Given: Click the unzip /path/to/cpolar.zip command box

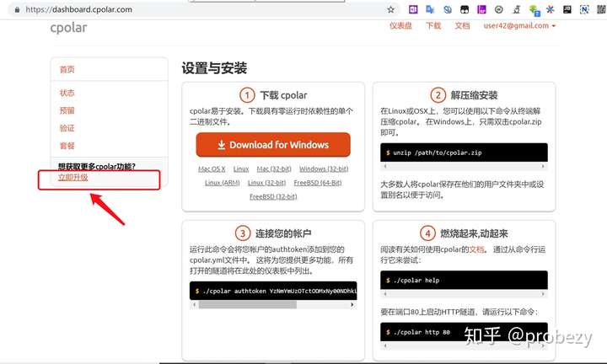Looking at the screenshot, I should 464,153.
